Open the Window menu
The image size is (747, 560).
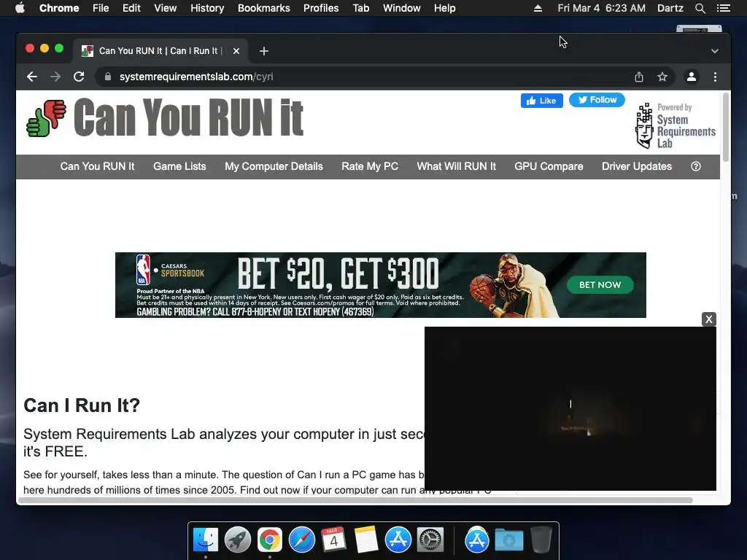[402, 8]
